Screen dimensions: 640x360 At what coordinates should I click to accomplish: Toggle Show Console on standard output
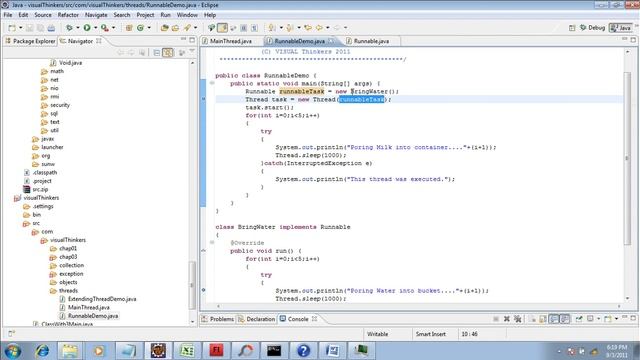pyautogui.click(x=554, y=319)
